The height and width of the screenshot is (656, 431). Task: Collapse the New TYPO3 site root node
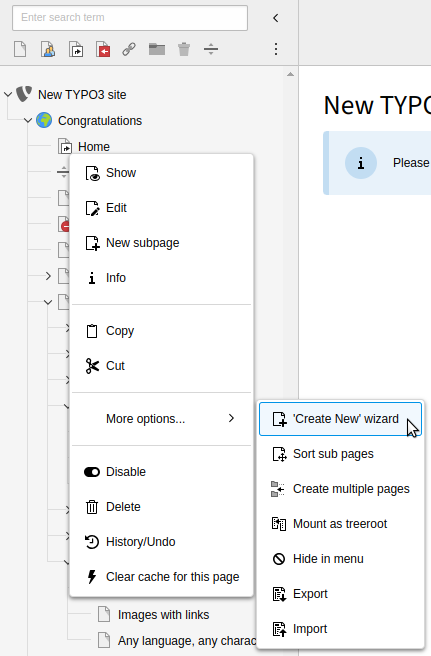[8, 95]
